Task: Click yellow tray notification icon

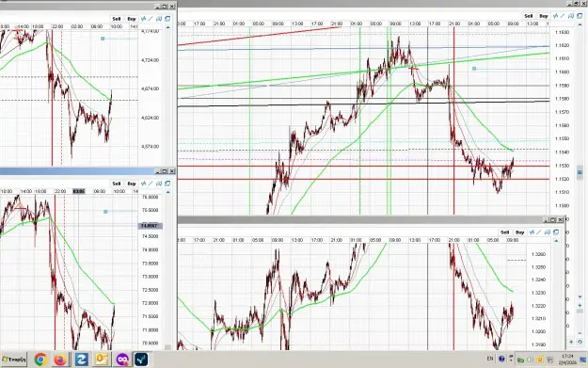Action: click(x=540, y=360)
